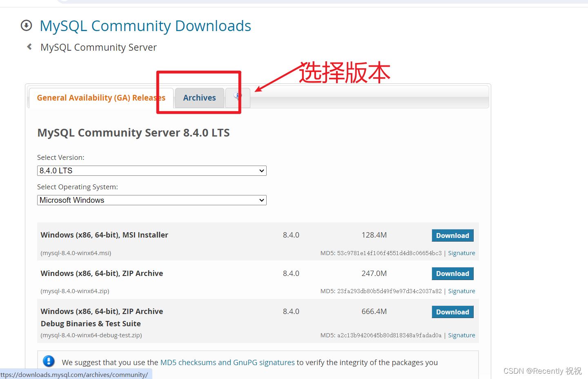Open the Select Version dropdown showing 8.4.0 LTS

[152, 170]
